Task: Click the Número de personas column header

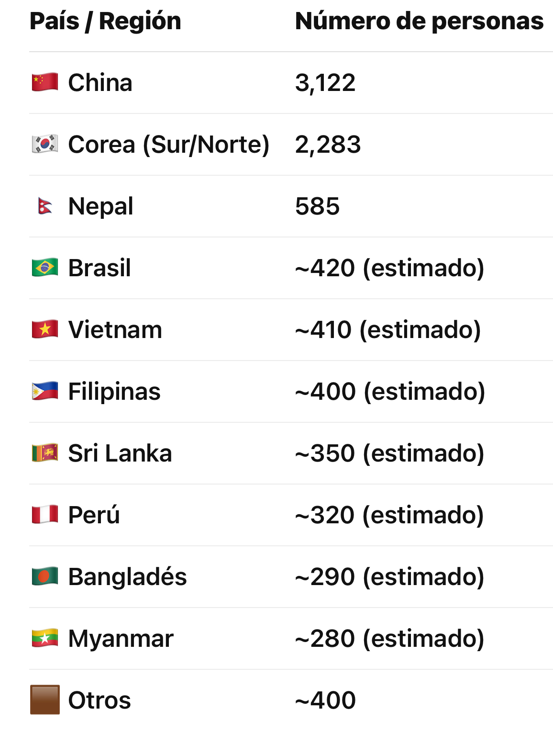Action: coord(419,22)
